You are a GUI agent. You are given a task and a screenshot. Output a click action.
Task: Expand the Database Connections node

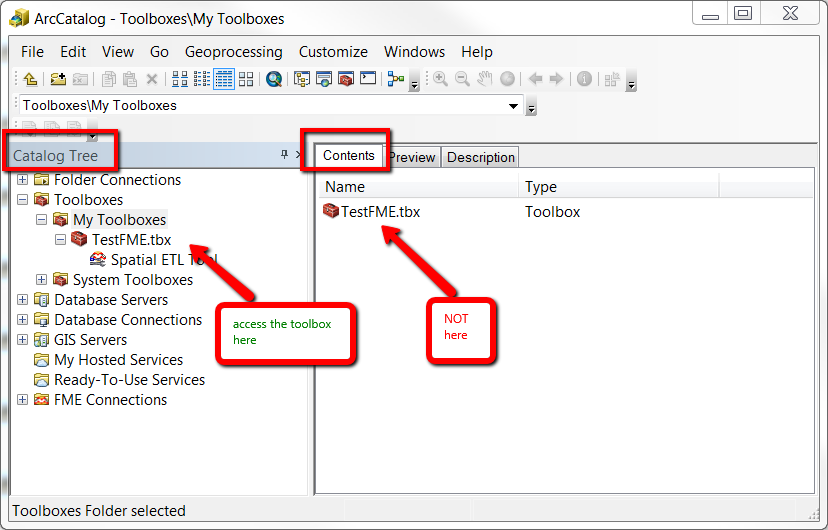22,320
